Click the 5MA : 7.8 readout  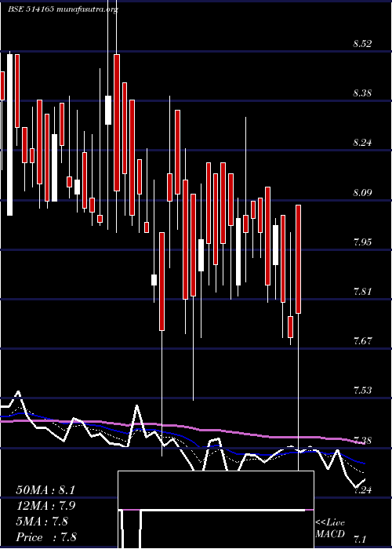[42, 522]
